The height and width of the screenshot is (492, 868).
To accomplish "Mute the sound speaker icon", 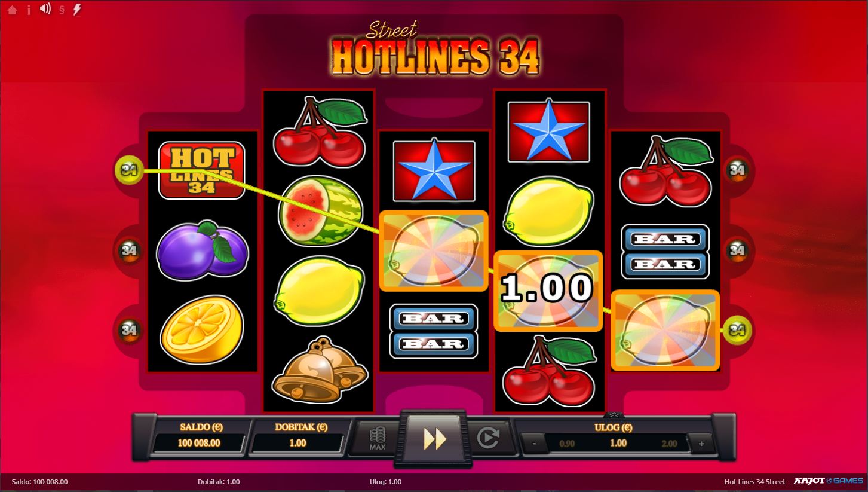I will pos(45,9).
